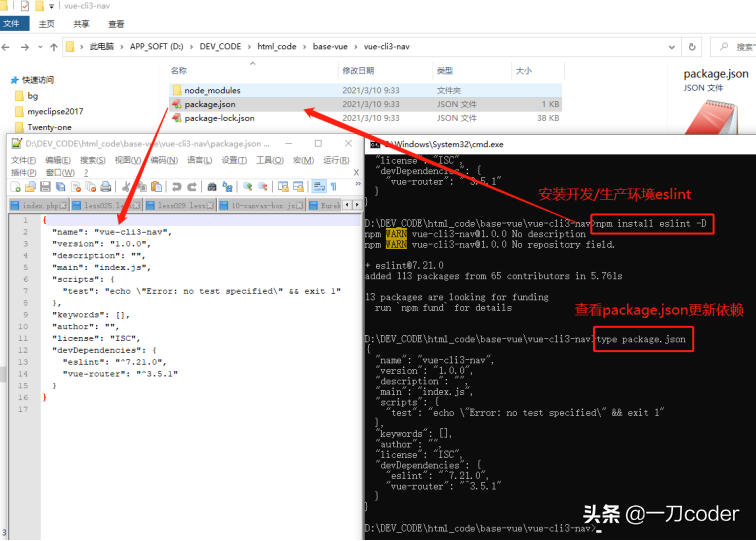Refresh the Explorer folder view

click(692, 47)
